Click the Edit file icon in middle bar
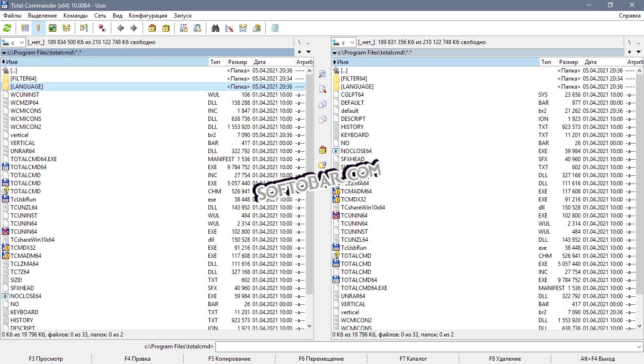Screen dimensions: 644x364 click(322, 89)
